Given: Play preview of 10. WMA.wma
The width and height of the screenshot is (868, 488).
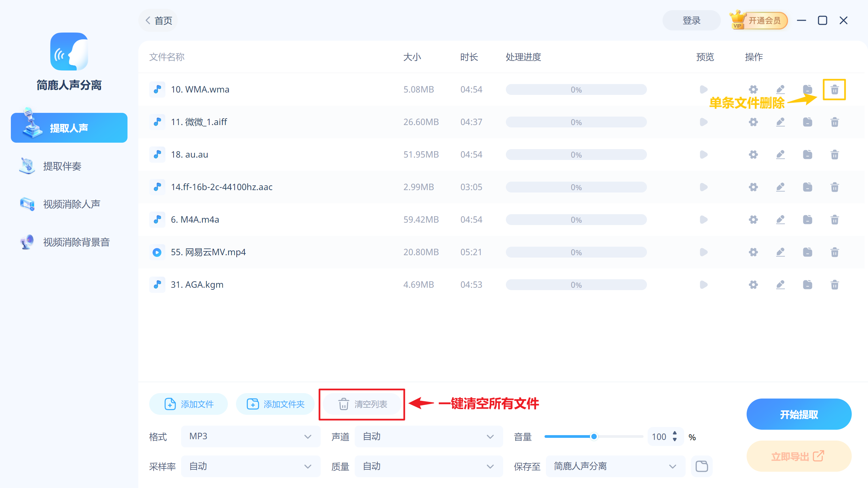Looking at the screenshot, I should [704, 89].
